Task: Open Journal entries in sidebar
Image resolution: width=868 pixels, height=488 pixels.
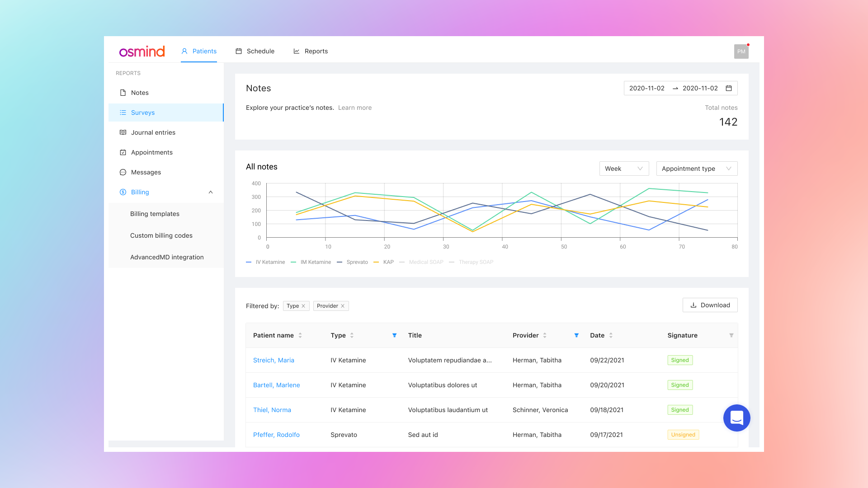Action: coord(166,132)
